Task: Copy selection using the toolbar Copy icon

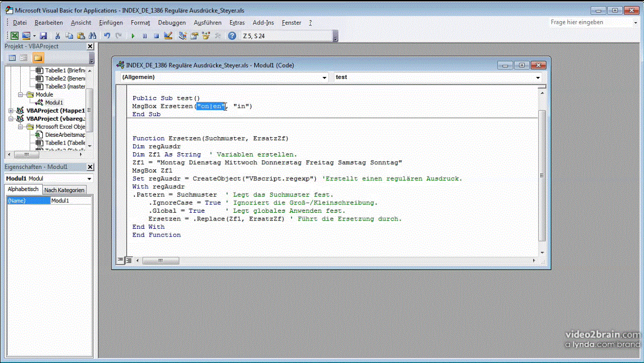Action: point(69,36)
